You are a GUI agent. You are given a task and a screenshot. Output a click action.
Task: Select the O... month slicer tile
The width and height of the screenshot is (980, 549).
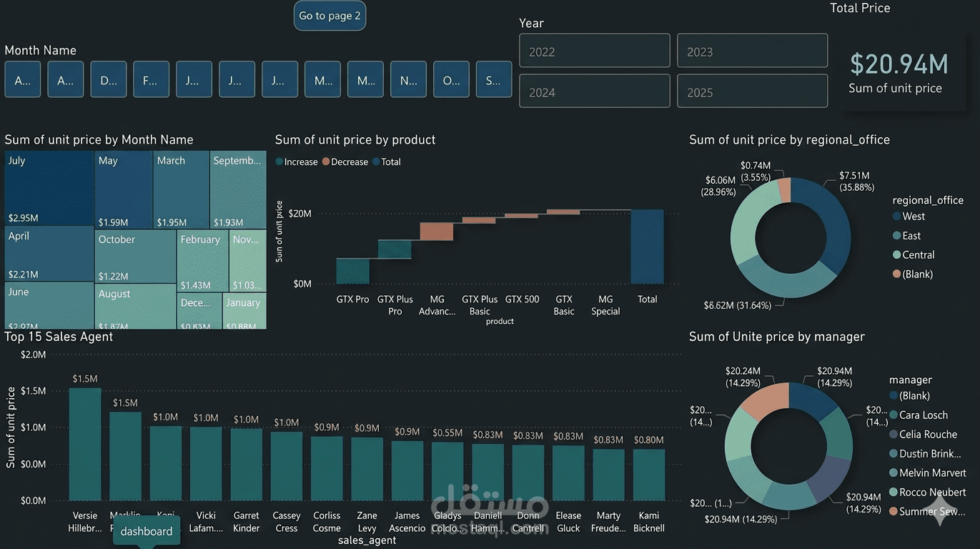coord(451,79)
